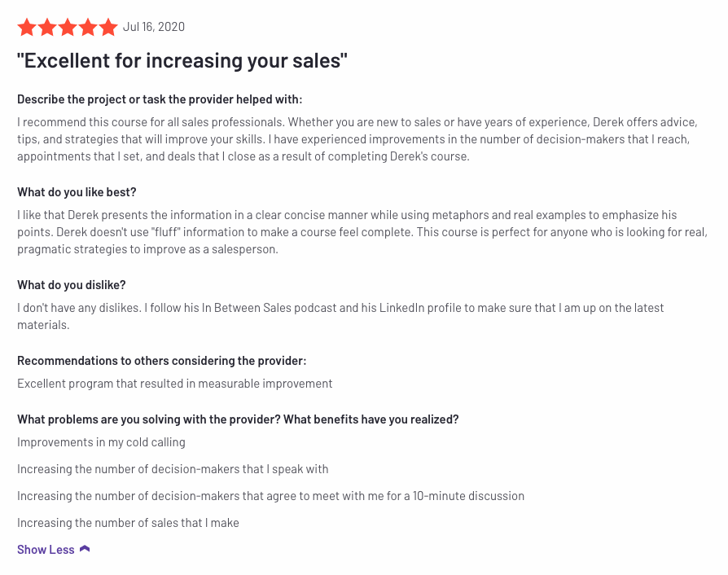728x575 pixels.
Task: Click the "Excellent program that resulted" text
Action: [174, 384]
